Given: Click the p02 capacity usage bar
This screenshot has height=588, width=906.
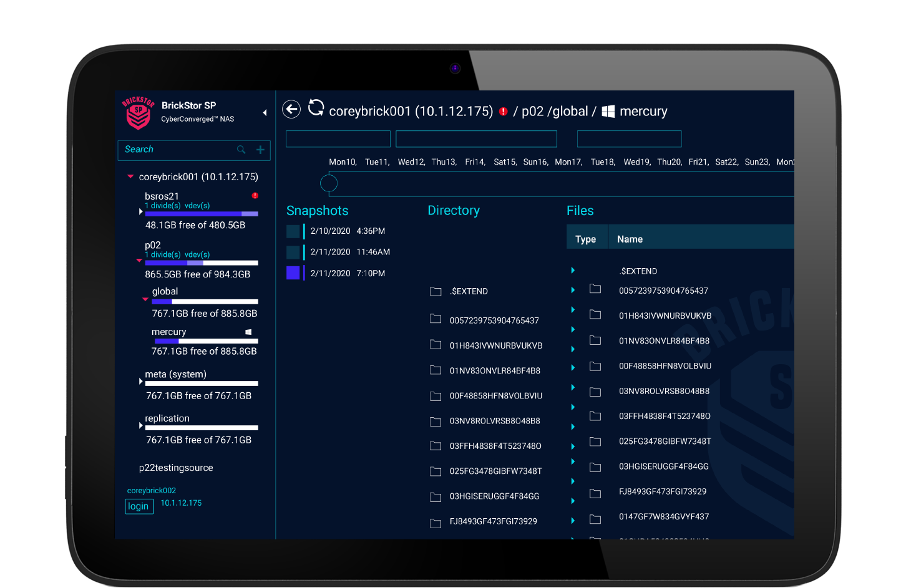Looking at the screenshot, I should point(202,263).
